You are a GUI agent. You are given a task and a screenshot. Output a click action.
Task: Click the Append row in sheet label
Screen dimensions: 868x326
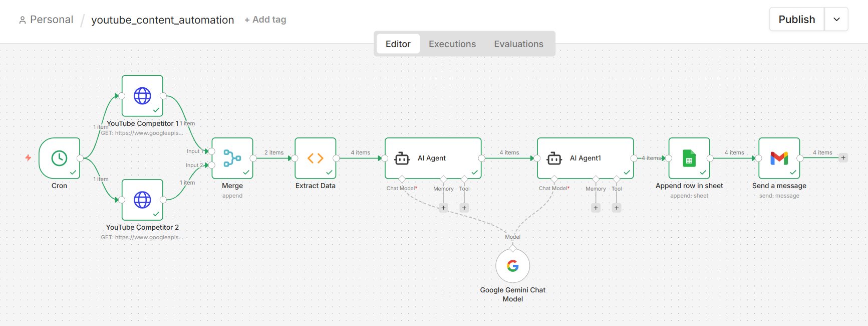(x=689, y=186)
